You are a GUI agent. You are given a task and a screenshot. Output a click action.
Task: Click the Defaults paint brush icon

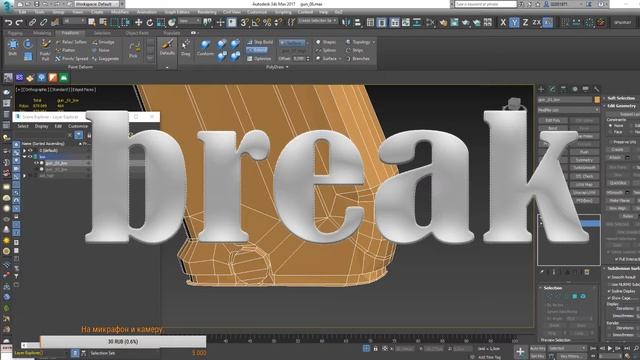coord(167,48)
